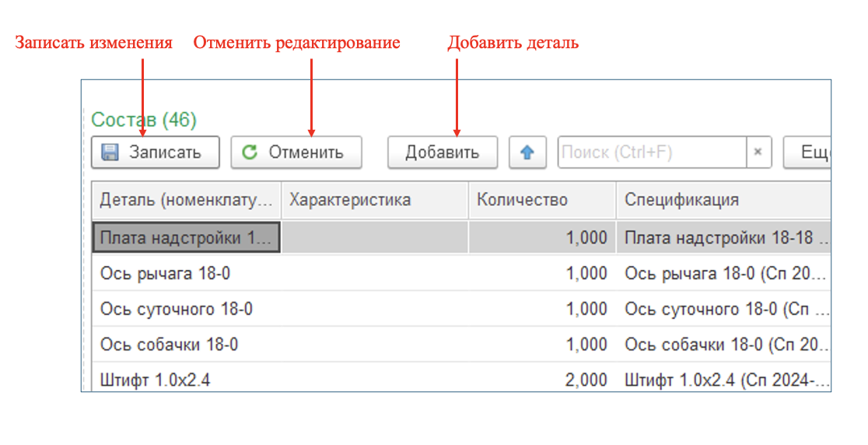Viewport: 868px width, 445px height.
Task: Open the Ещё menu at the toolbar's right
Action: point(809,152)
